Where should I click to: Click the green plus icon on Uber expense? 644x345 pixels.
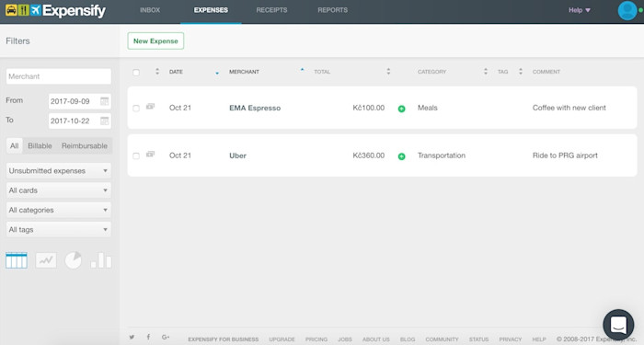(402, 156)
